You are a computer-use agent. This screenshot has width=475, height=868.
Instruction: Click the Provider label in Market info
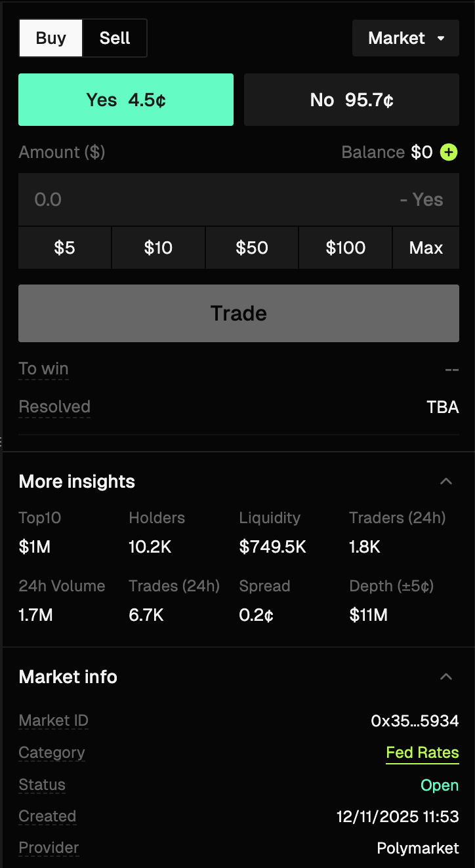(x=49, y=848)
